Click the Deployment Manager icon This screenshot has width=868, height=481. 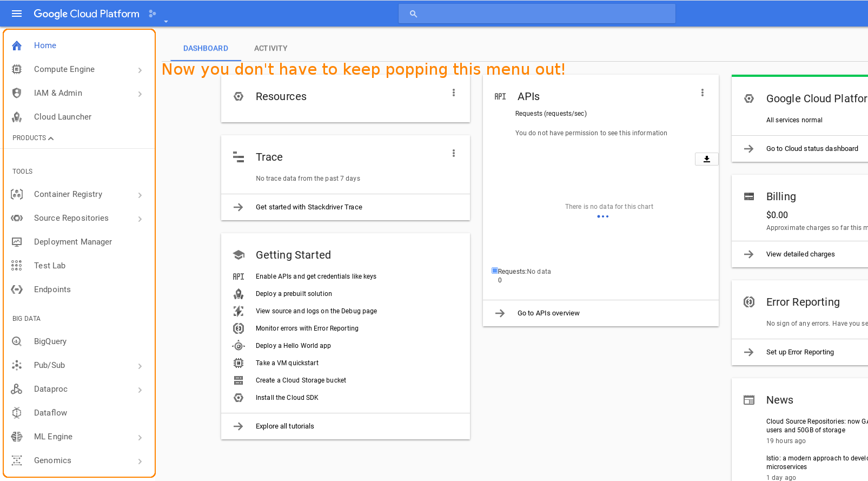pos(17,242)
